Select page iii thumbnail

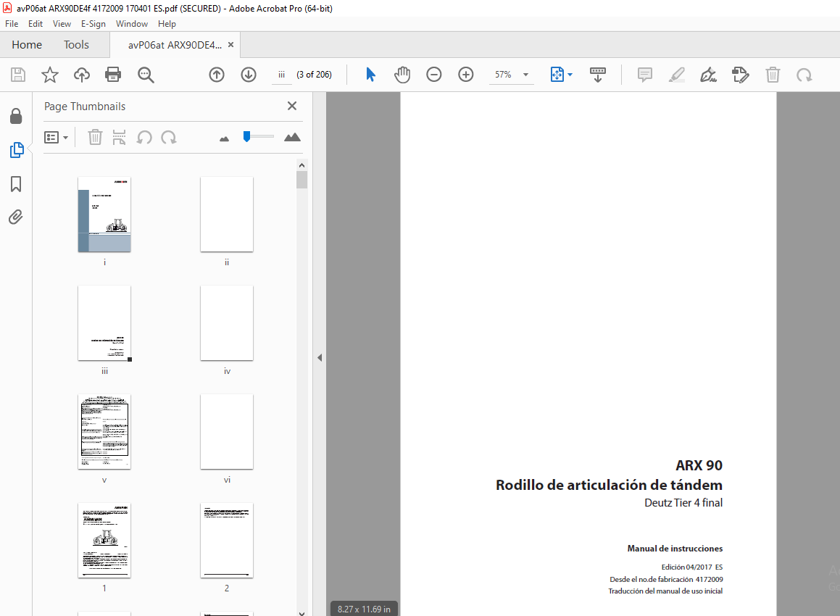pyautogui.click(x=104, y=323)
